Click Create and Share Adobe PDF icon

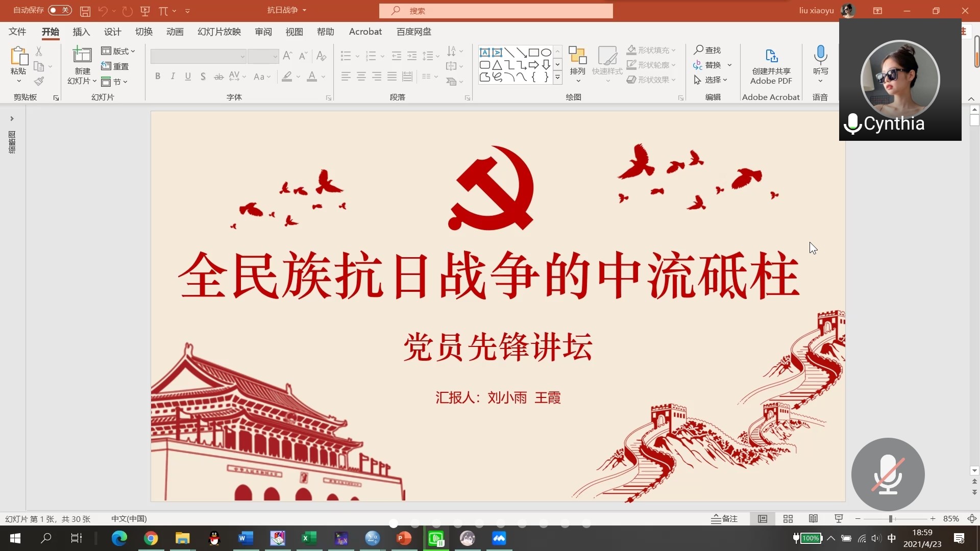771,55
